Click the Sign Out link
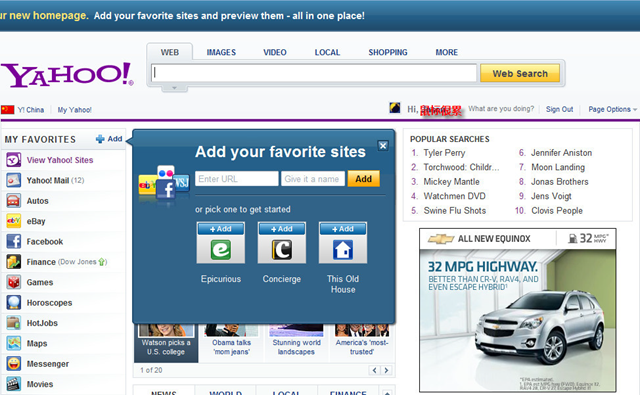This screenshot has width=640, height=395. (x=560, y=109)
